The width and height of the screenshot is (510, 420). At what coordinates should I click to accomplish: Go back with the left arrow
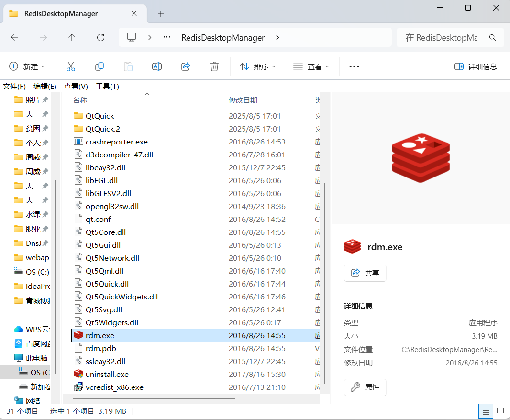point(15,38)
